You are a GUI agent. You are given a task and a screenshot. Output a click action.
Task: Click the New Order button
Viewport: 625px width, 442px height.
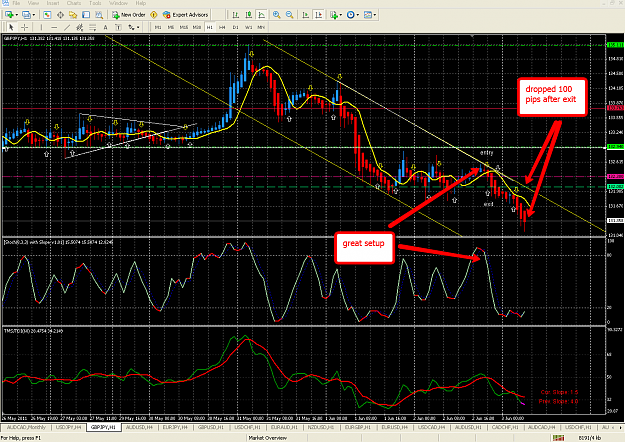(129, 15)
